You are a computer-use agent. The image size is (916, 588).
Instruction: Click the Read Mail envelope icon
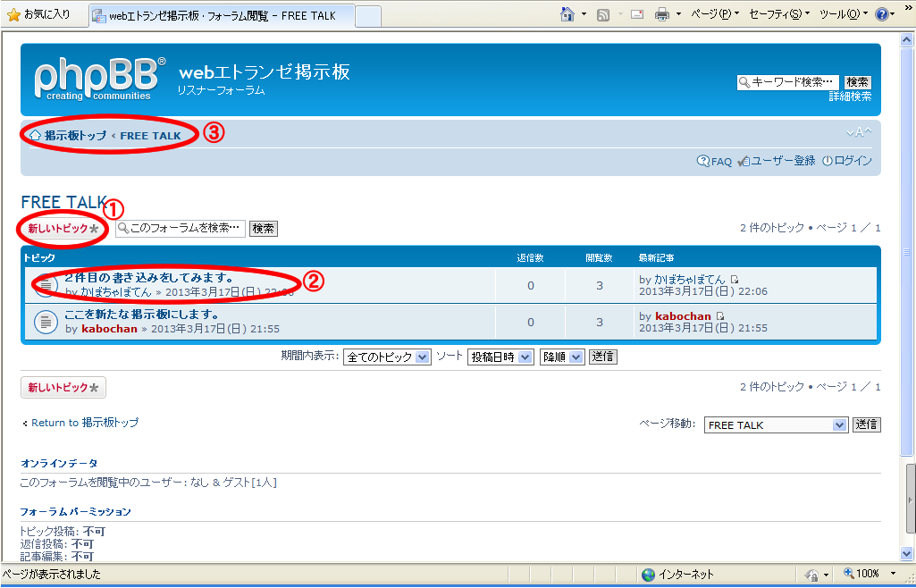pos(637,14)
